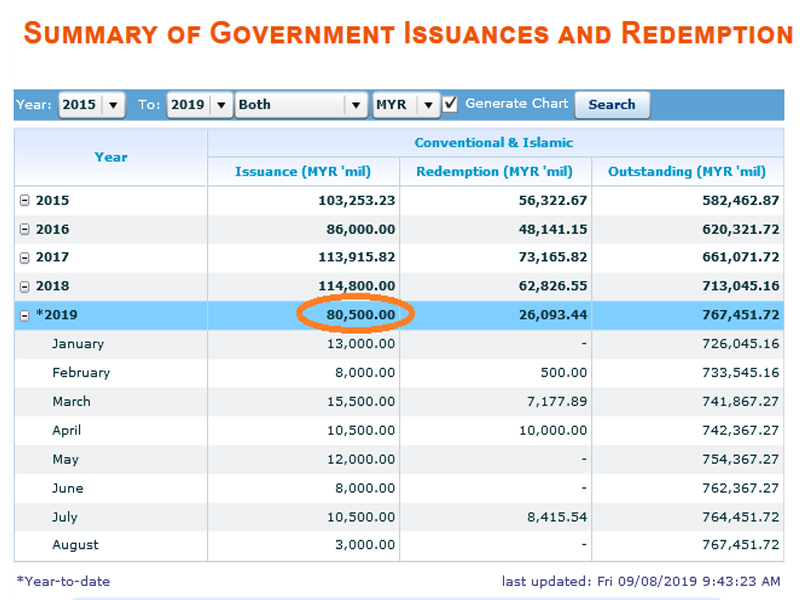This screenshot has height=600, width=800.
Task: Click the Search button
Action: [611, 105]
